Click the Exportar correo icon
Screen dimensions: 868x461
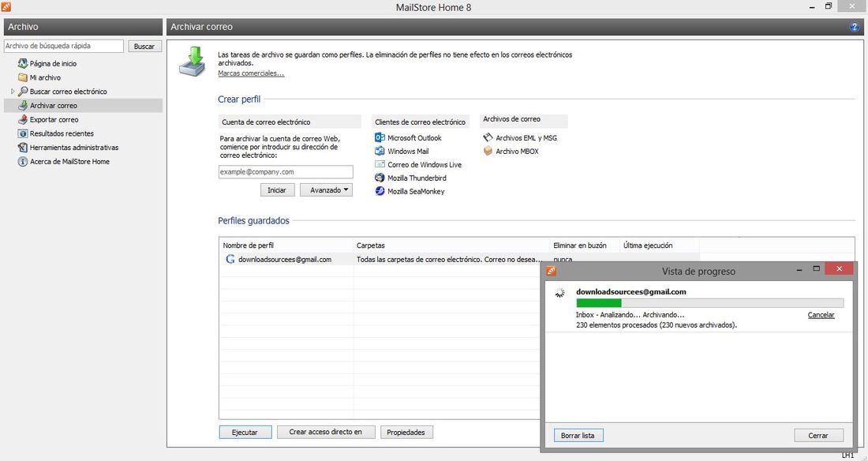click(23, 119)
